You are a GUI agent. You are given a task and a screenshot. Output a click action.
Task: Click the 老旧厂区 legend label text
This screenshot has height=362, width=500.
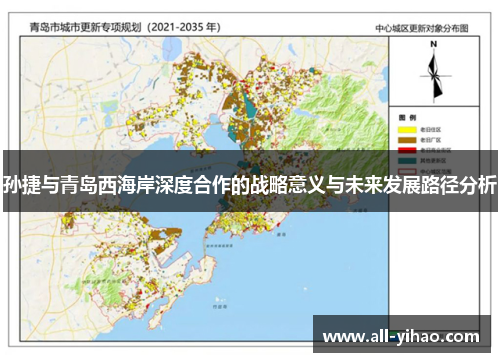coord(430,140)
